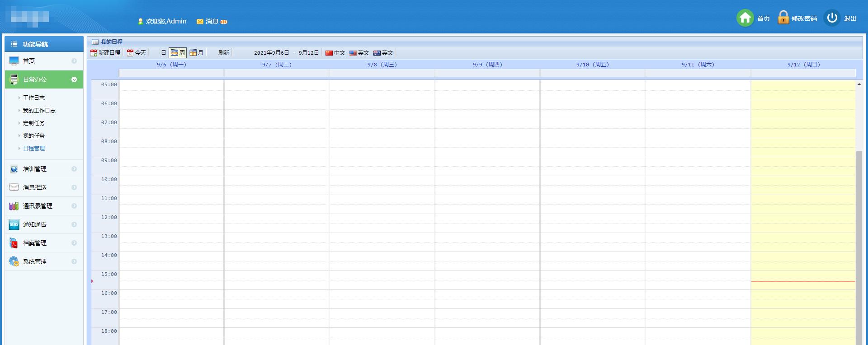Viewport: 868px width, 345px height.
Task: Select Australian flag 英文 language option
Action: (x=377, y=53)
